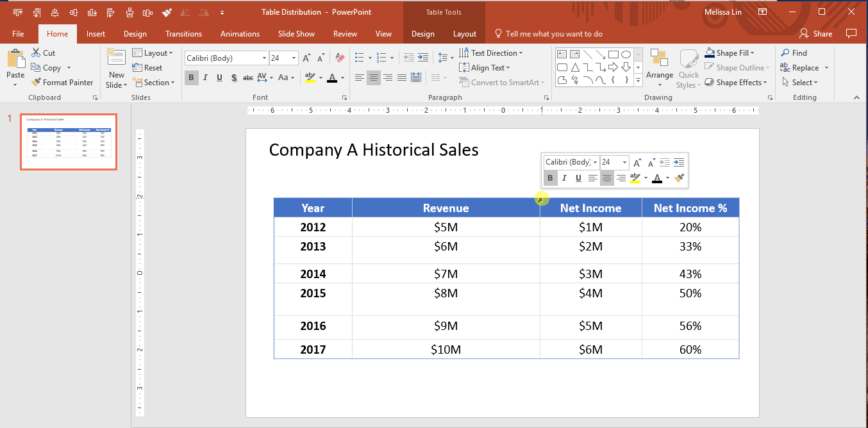
Task: Activate the Format Painter tool
Action: 62,82
